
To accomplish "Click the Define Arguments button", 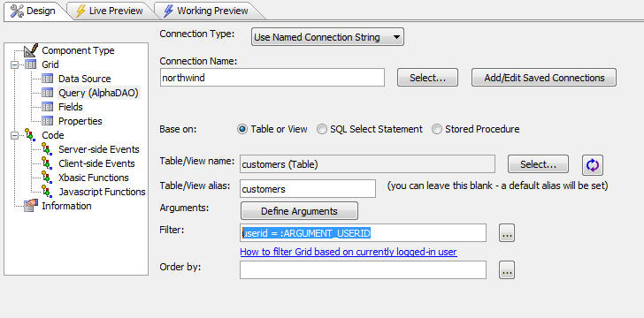I will 299,211.
